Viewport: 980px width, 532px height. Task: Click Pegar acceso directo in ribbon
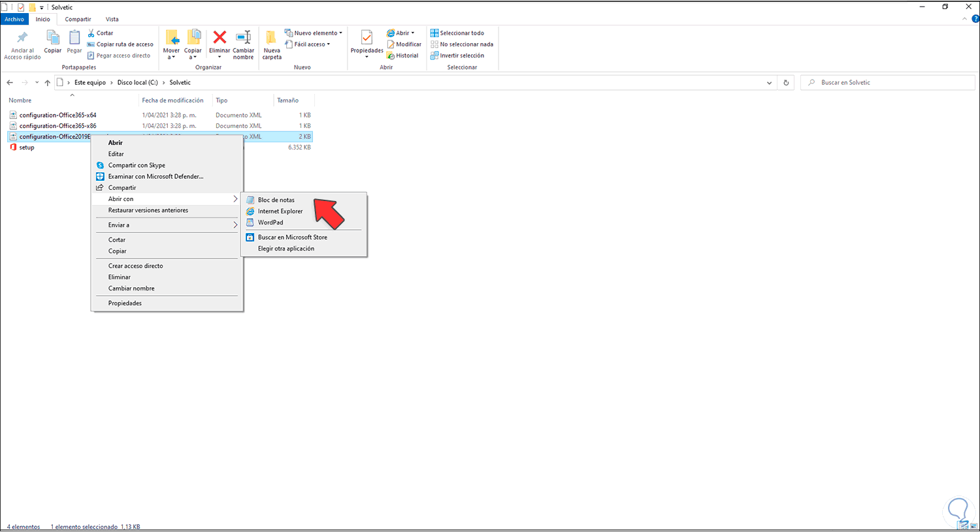[x=119, y=55]
